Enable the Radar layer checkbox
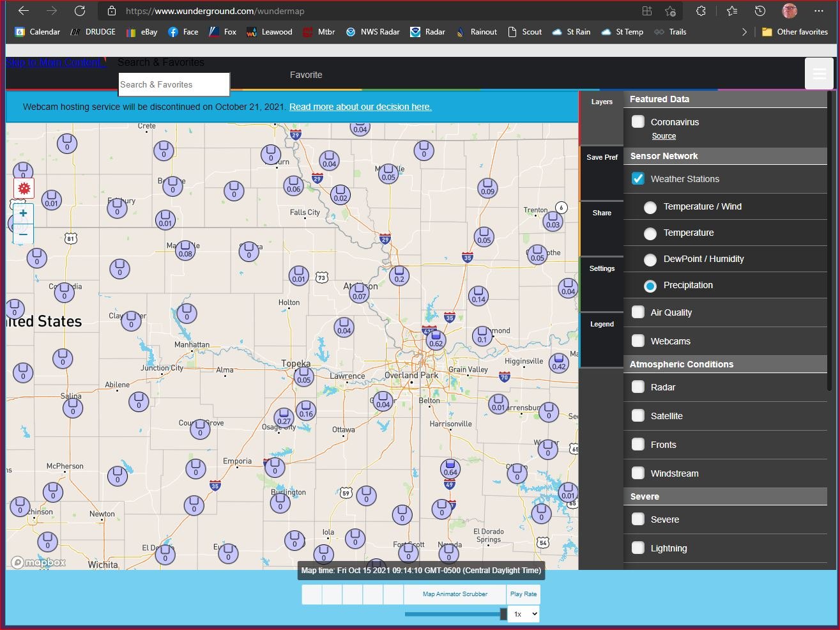The image size is (840, 630). tap(638, 387)
